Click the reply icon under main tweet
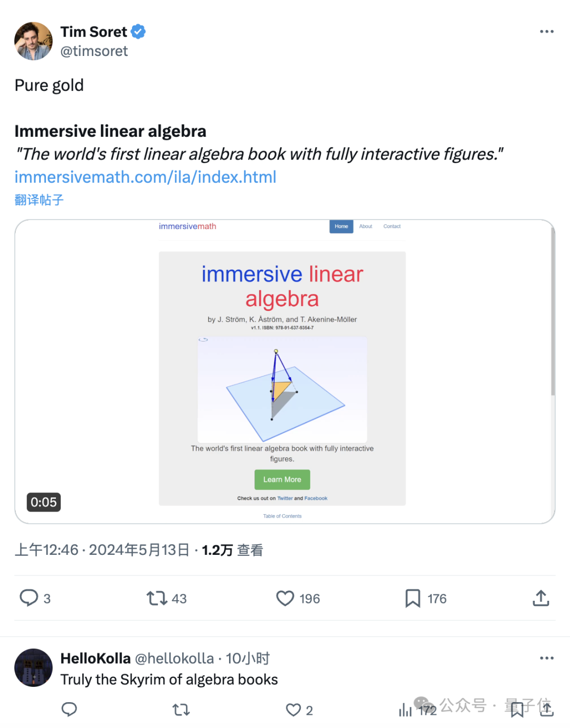The width and height of the screenshot is (570, 728). coord(29,598)
